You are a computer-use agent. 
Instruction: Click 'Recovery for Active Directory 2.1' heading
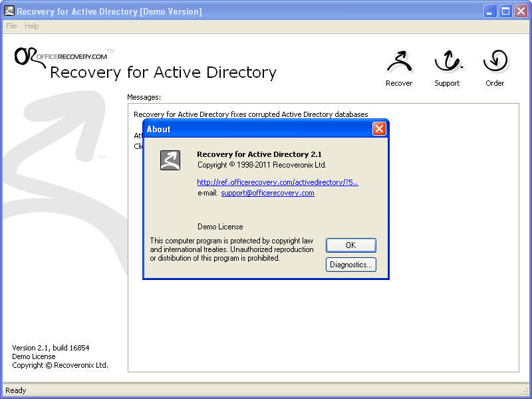[259, 154]
